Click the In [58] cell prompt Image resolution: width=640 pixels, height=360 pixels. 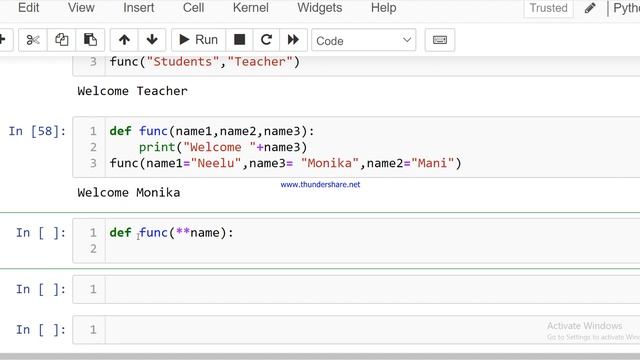37,131
